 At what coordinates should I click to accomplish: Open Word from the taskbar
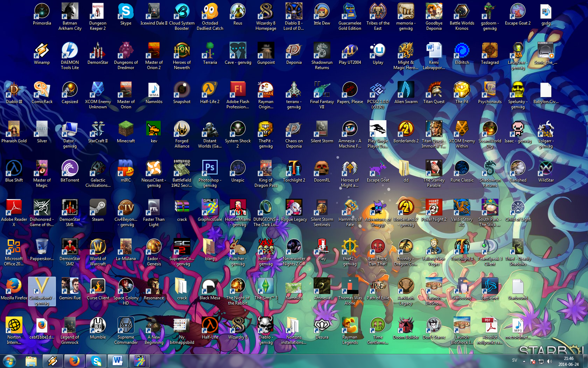pos(118,361)
